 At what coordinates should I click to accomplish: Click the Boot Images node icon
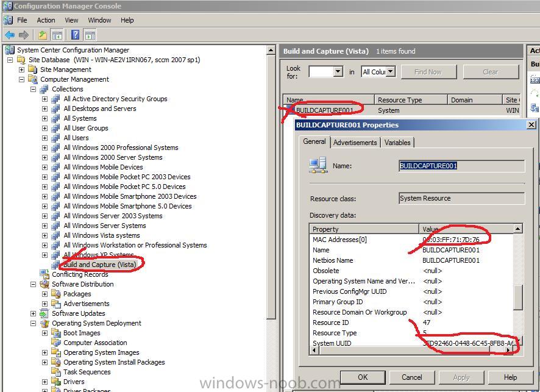pos(56,333)
